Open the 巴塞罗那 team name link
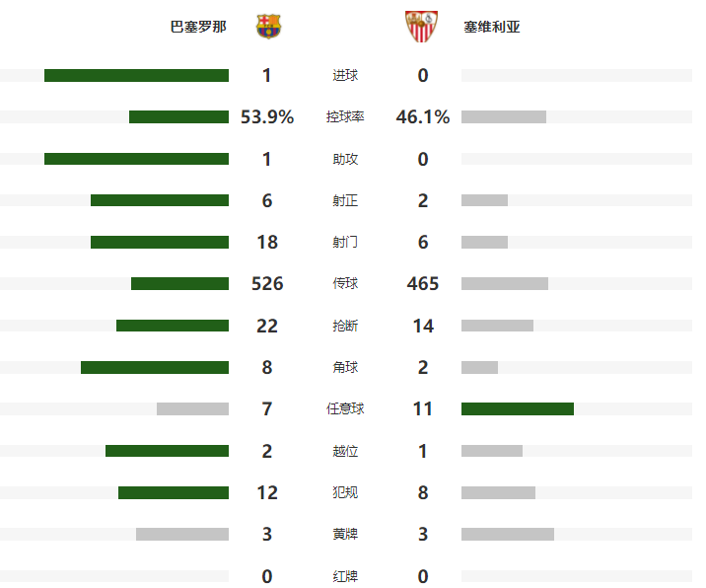The height and width of the screenshot is (588, 706). click(198, 27)
